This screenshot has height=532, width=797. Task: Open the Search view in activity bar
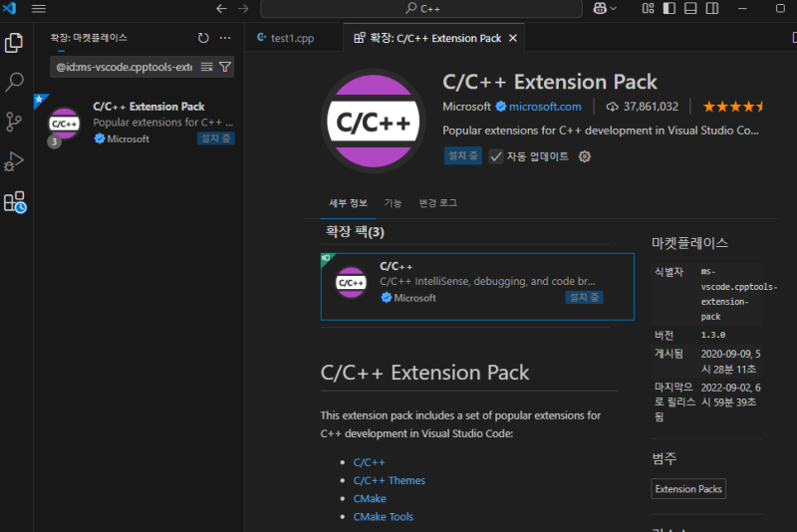14,82
